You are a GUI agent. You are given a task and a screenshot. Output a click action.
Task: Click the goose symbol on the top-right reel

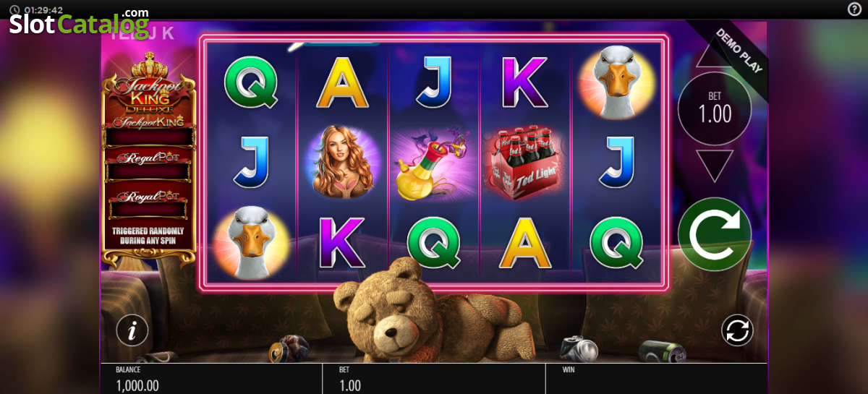pyautogui.click(x=617, y=81)
